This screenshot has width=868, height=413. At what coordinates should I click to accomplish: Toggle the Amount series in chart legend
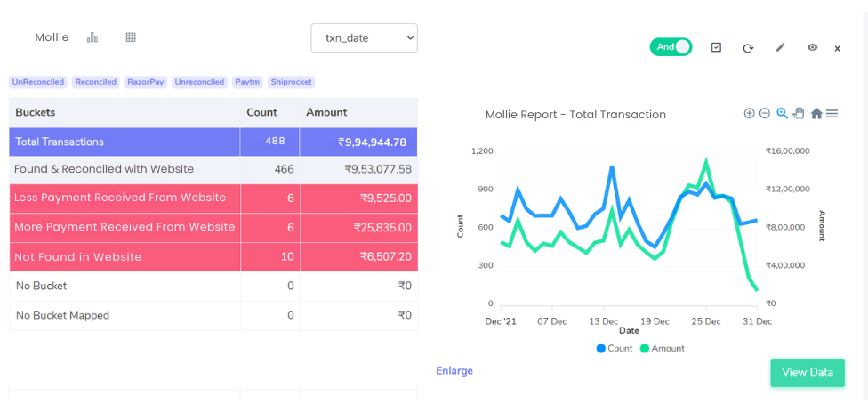662,349
